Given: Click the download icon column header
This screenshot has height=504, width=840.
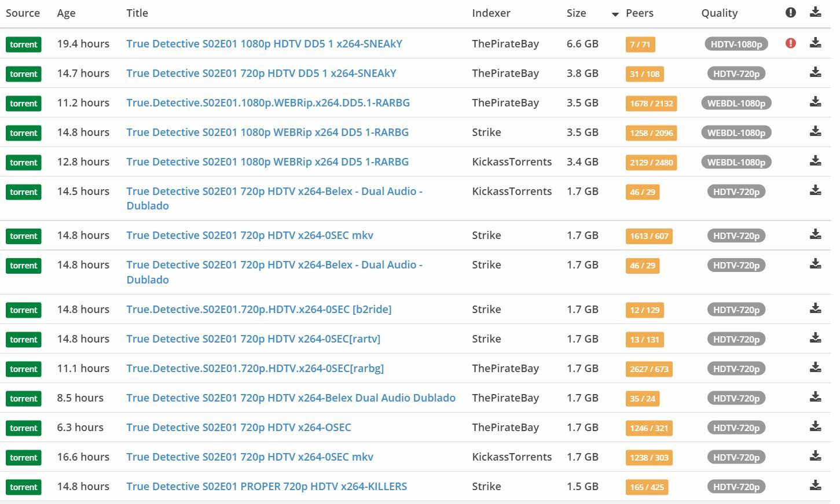Looking at the screenshot, I should pos(815,13).
